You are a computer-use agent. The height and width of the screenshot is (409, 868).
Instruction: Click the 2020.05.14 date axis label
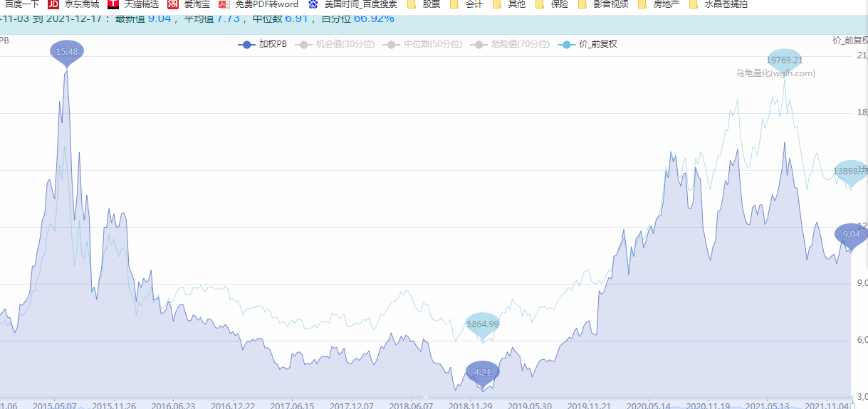[x=649, y=405]
